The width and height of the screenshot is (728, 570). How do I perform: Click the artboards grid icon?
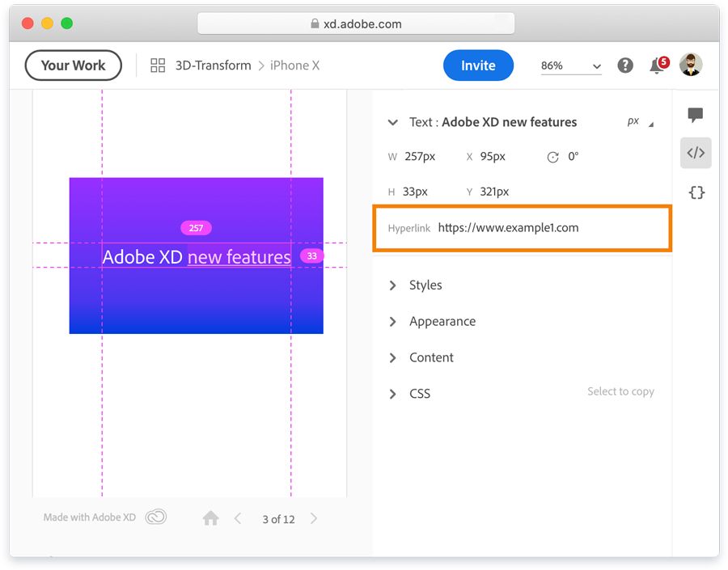pyautogui.click(x=158, y=65)
